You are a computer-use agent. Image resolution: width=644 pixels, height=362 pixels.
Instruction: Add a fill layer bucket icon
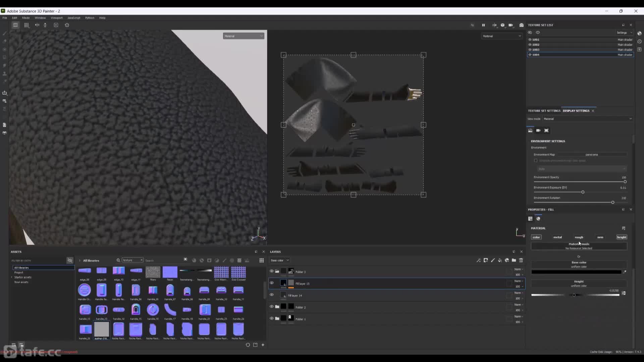(500, 260)
